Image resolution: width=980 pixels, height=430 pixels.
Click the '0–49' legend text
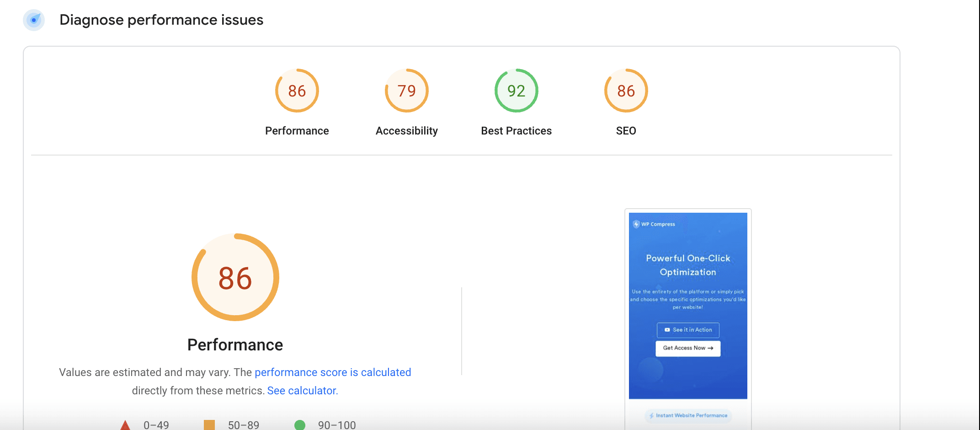click(x=156, y=425)
